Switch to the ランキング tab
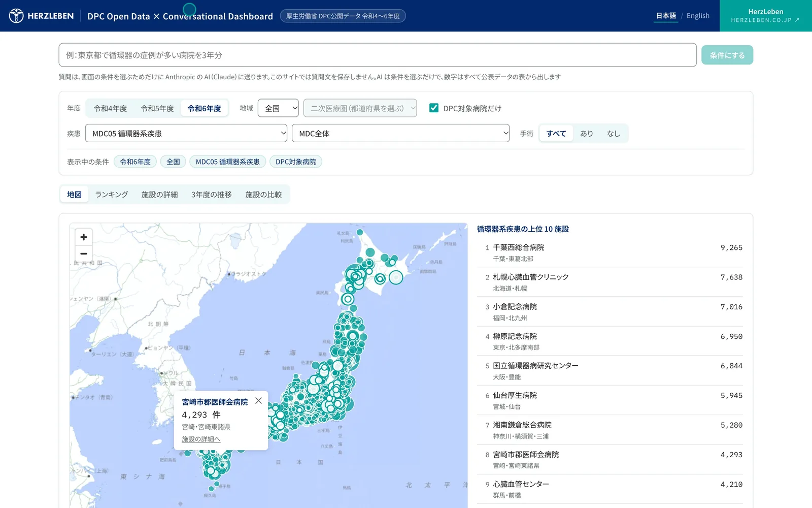 (x=112, y=195)
